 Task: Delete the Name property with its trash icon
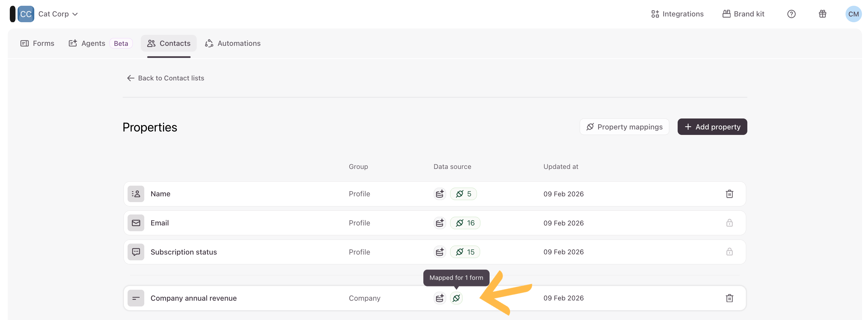pos(729,194)
